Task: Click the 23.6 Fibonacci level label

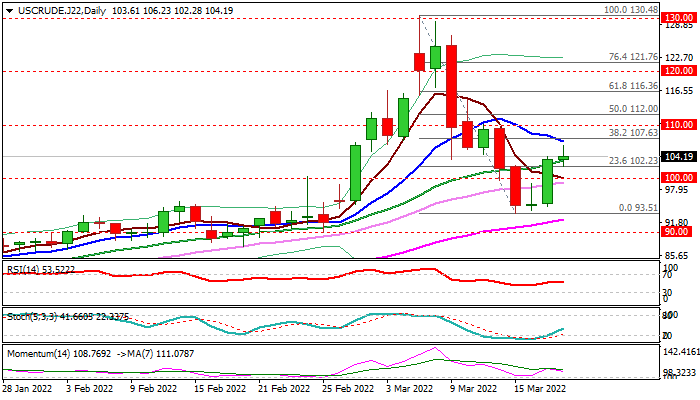Action: point(634,161)
